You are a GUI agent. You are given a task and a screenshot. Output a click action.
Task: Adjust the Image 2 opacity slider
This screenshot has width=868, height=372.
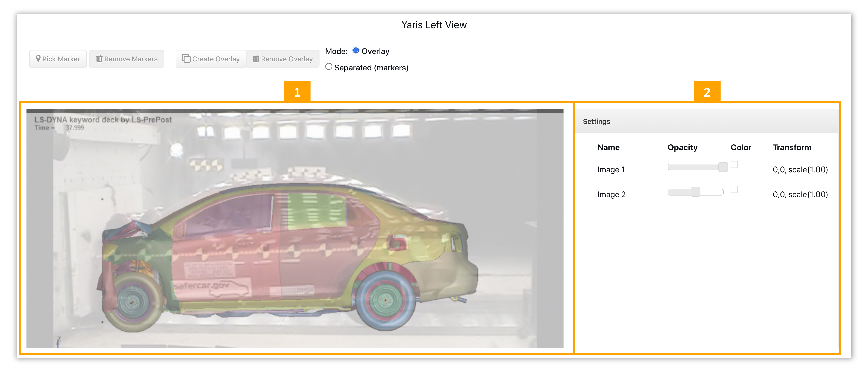[x=695, y=192]
